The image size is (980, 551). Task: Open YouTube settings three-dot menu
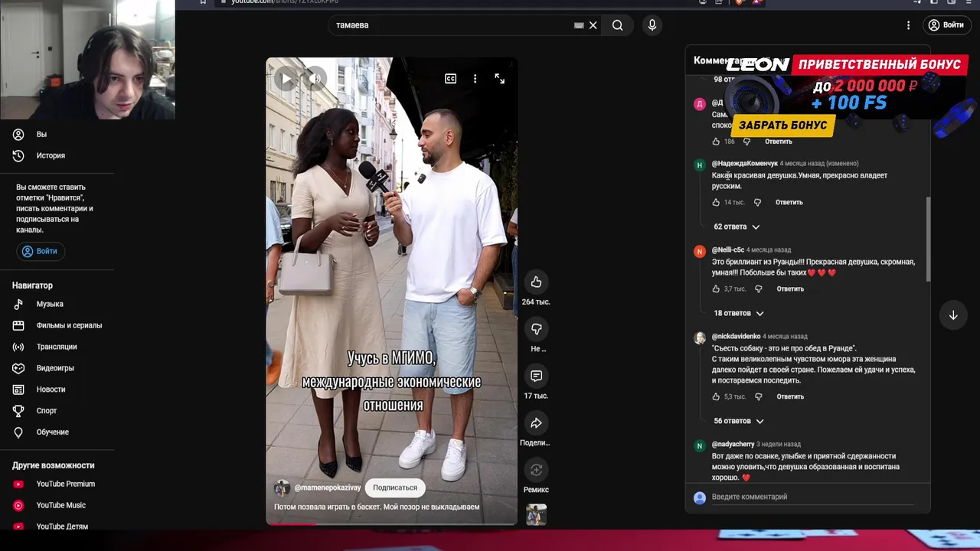909,25
